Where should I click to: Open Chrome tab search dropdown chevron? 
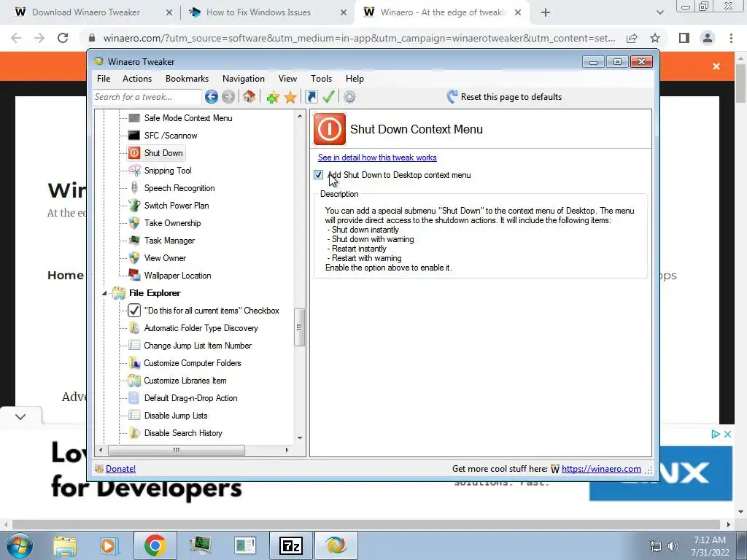[x=659, y=13]
